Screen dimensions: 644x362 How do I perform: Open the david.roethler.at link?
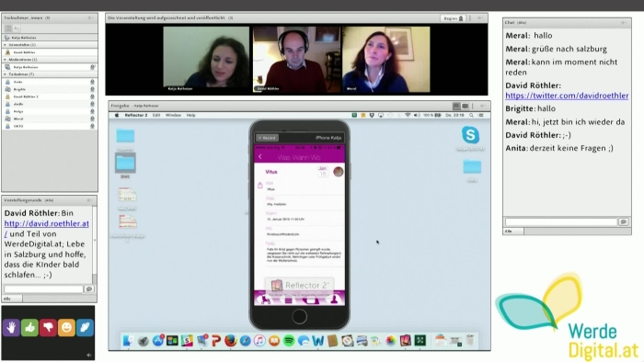coord(46,229)
